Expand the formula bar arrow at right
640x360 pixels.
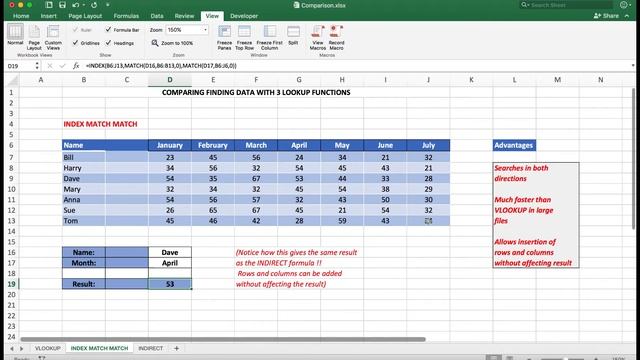[x=633, y=66]
